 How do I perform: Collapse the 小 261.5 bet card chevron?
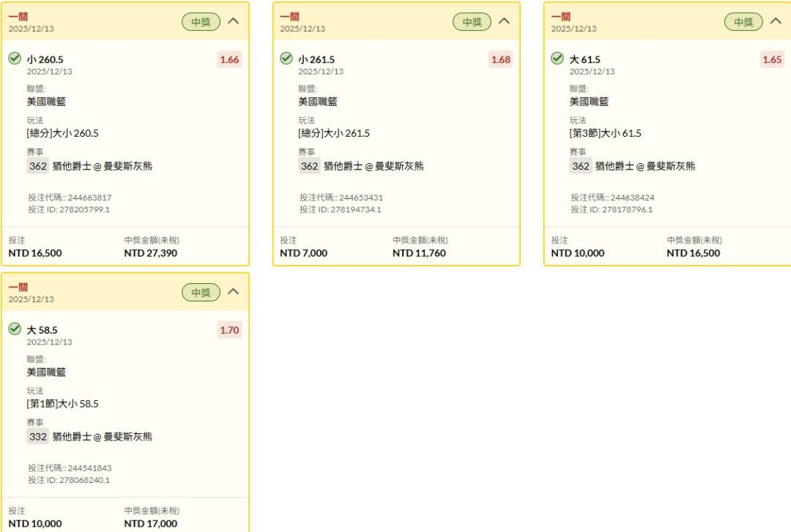[505, 21]
